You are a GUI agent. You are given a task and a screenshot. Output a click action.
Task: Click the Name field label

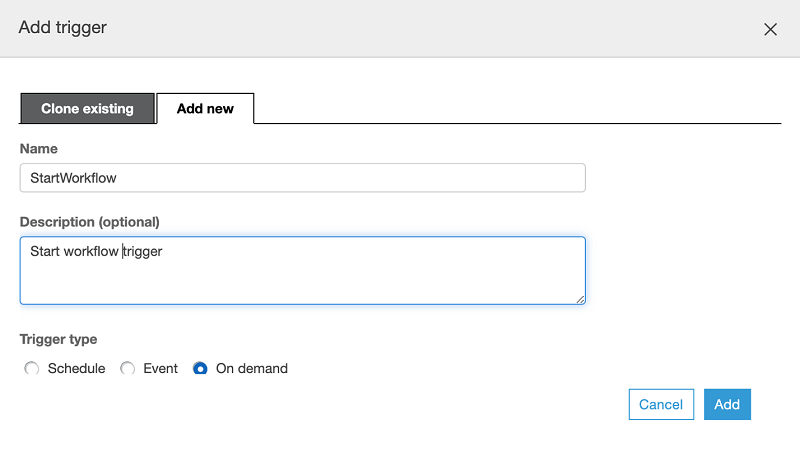coord(39,149)
